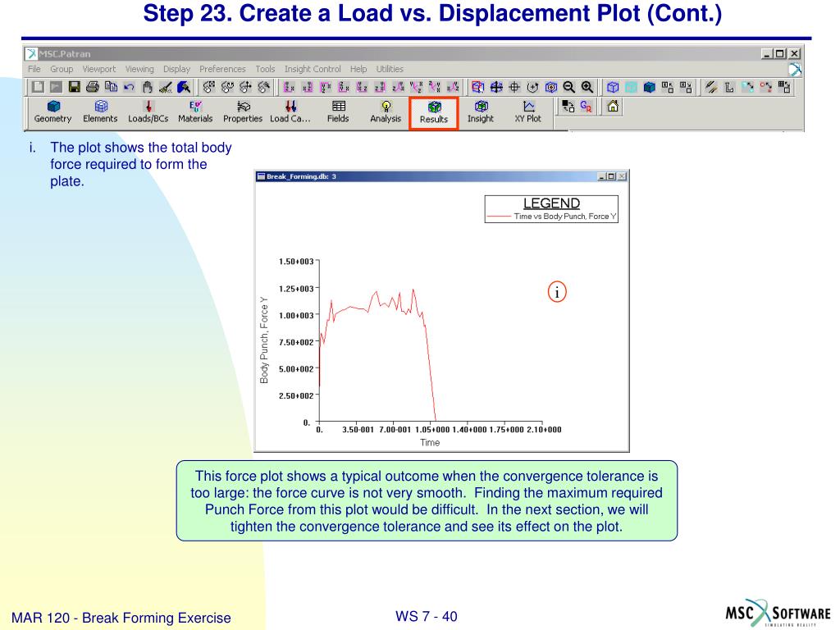Click the Smooth Shaded solid cube icon

coord(650,86)
